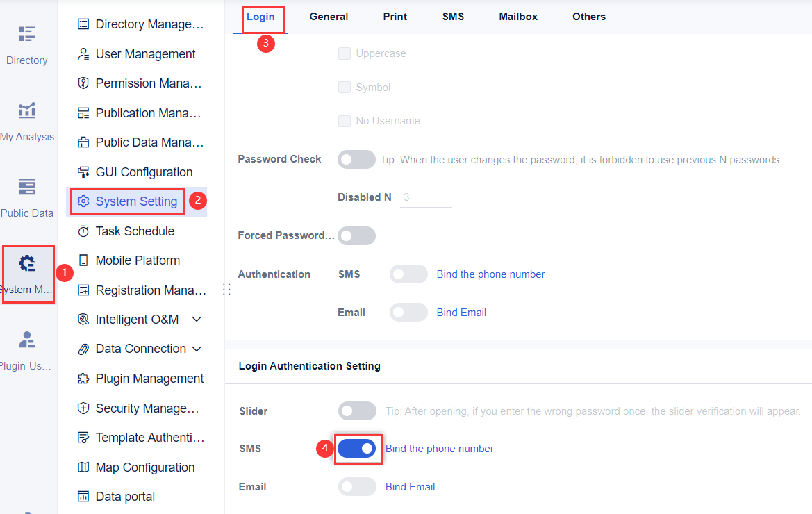Open the Print settings tab
Viewport: 812px width, 514px height.
(395, 16)
